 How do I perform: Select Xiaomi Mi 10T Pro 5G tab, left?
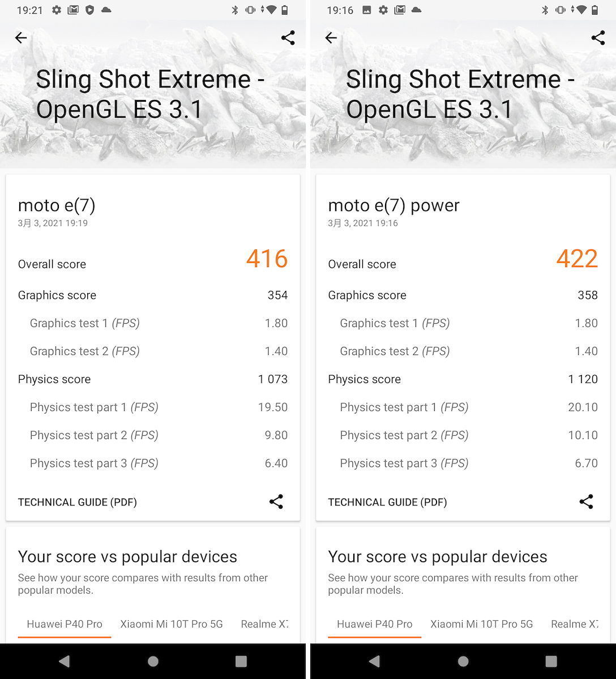point(172,624)
